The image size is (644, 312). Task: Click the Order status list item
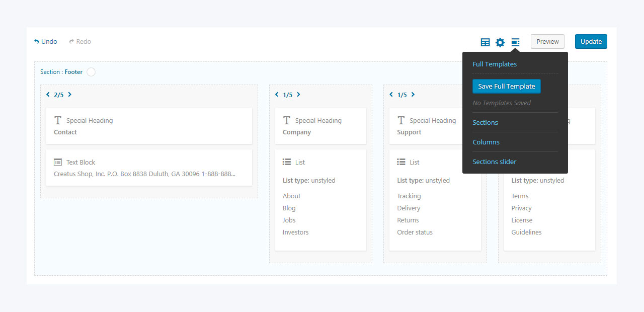click(415, 232)
